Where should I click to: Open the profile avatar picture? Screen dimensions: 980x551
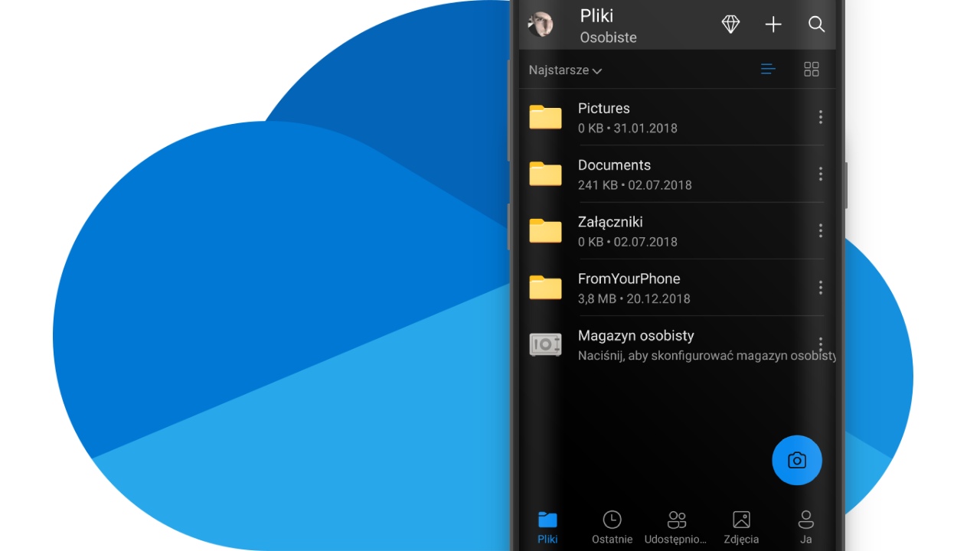point(541,24)
